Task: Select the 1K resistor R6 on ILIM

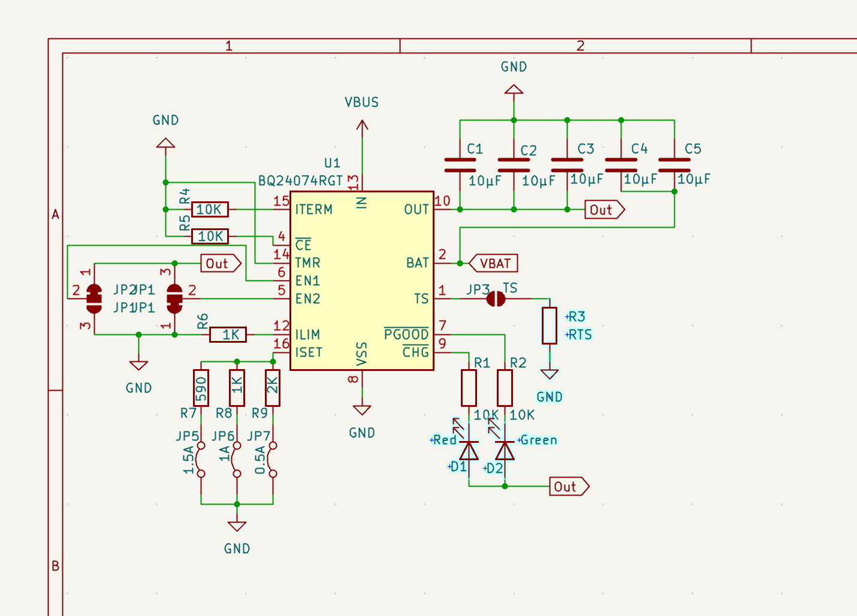Action: tap(228, 334)
